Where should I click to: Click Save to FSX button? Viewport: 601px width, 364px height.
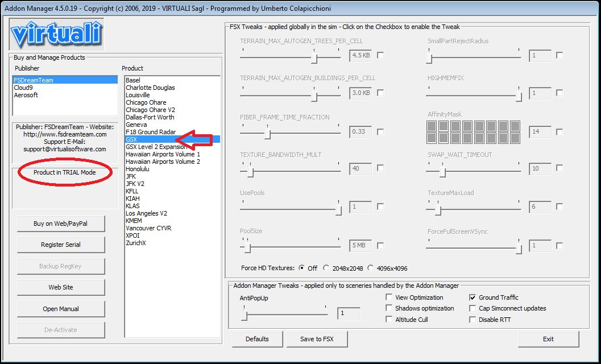coord(317,339)
